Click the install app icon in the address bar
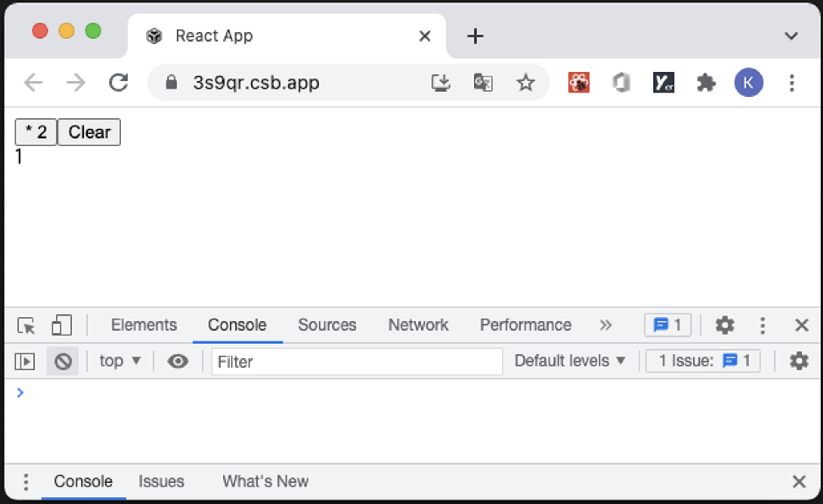 440,83
